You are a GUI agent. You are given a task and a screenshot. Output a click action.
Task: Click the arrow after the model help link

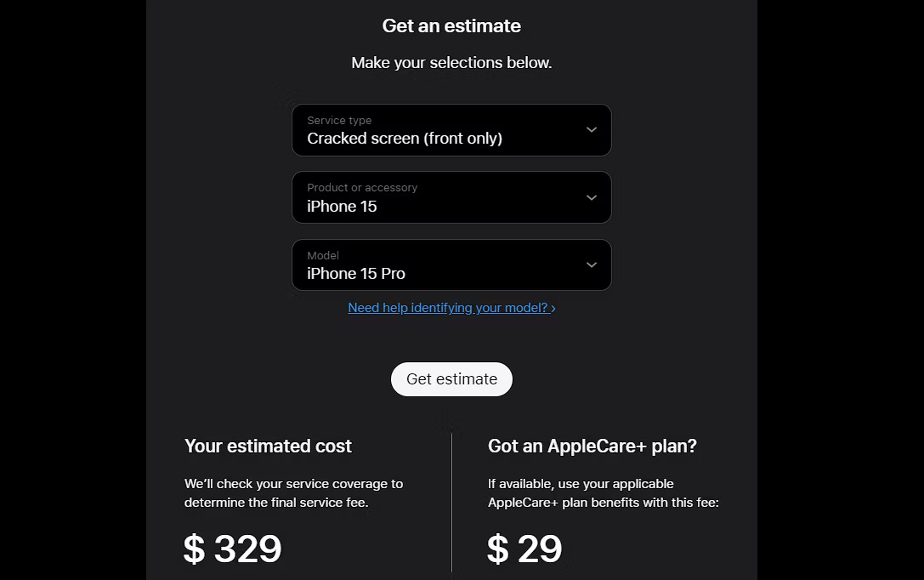[x=553, y=308]
